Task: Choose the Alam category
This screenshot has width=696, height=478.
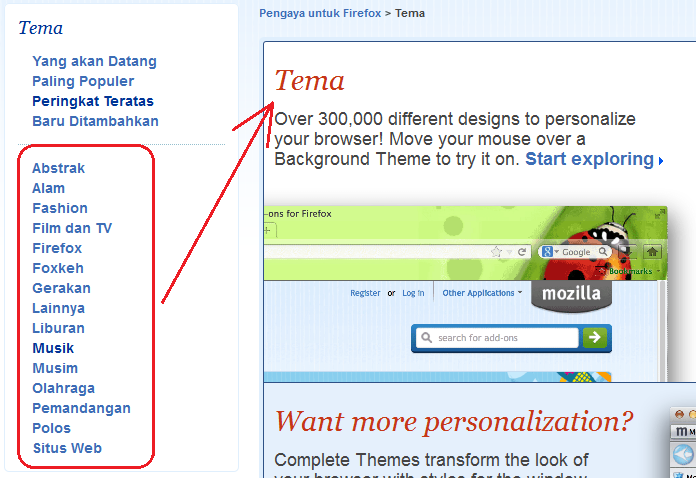Action: point(48,188)
